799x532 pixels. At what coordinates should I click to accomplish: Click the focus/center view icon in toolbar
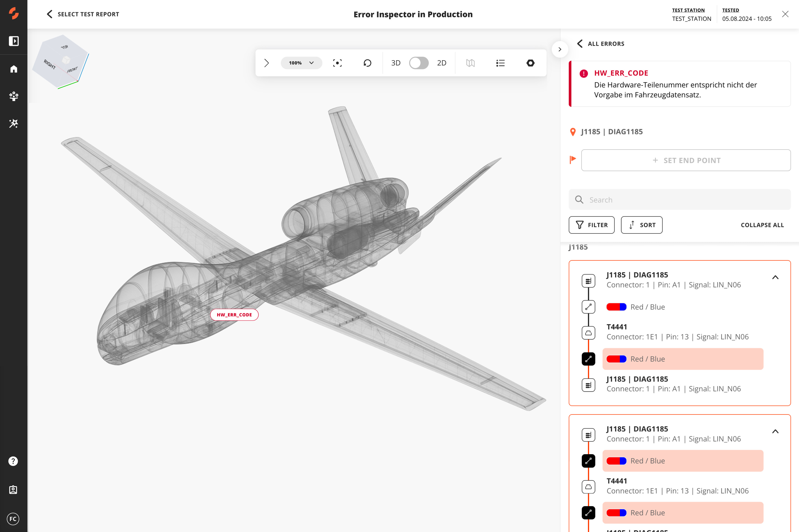[337, 63]
